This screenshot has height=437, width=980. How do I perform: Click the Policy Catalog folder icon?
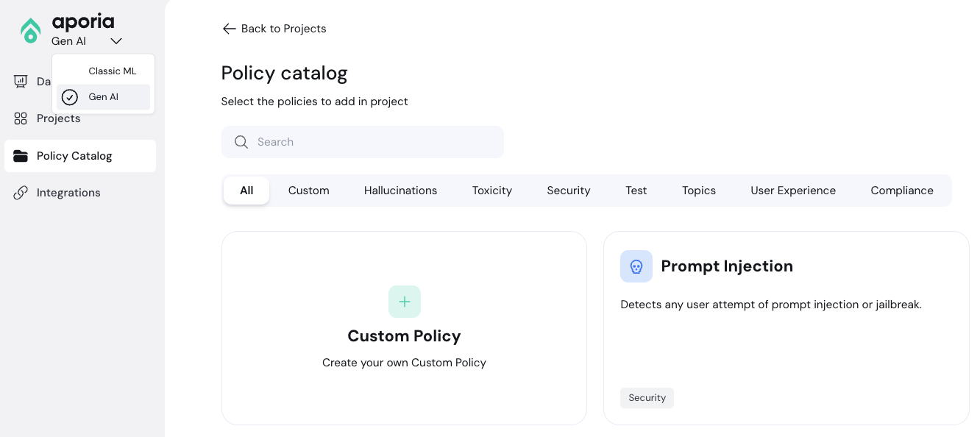(x=21, y=156)
